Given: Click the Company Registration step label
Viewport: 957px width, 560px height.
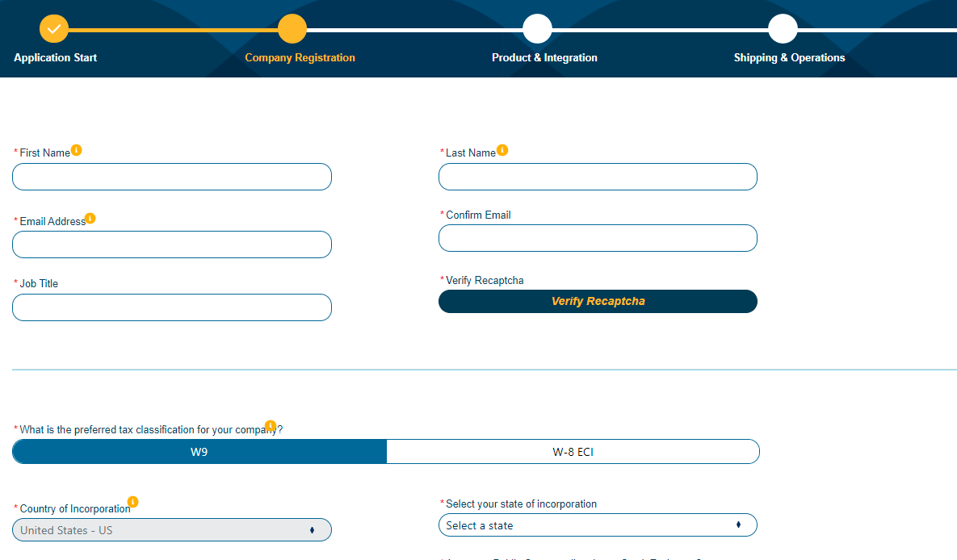Looking at the screenshot, I should (300, 58).
